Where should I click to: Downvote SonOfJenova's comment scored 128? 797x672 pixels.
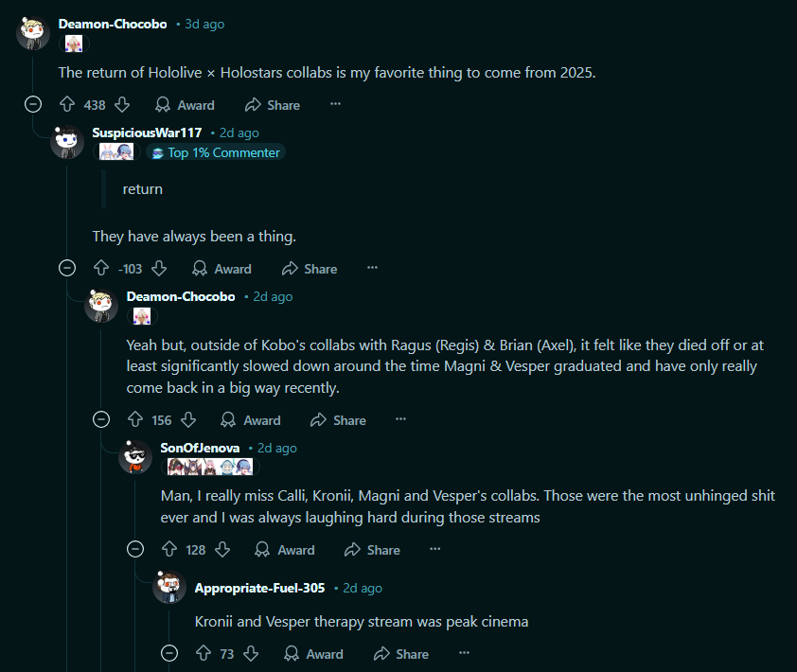222,550
